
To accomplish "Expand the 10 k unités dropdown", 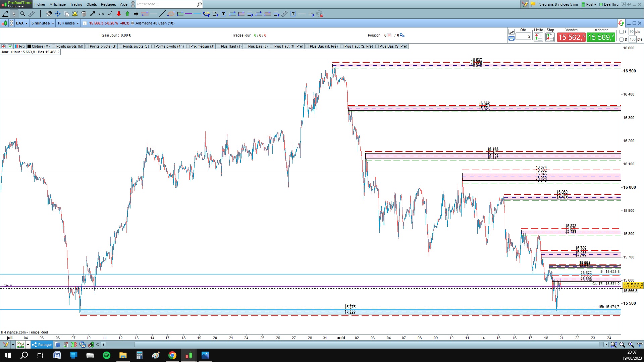I will pyautogui.click(x=68, y=23).
